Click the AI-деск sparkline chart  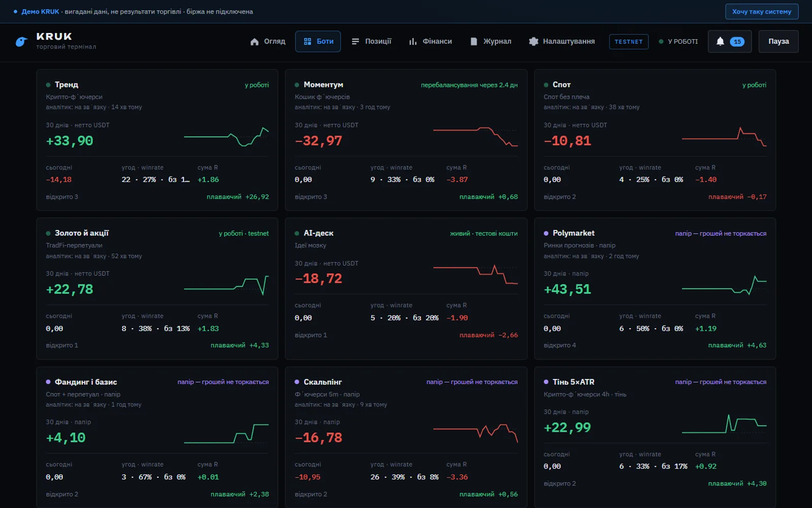476,274
